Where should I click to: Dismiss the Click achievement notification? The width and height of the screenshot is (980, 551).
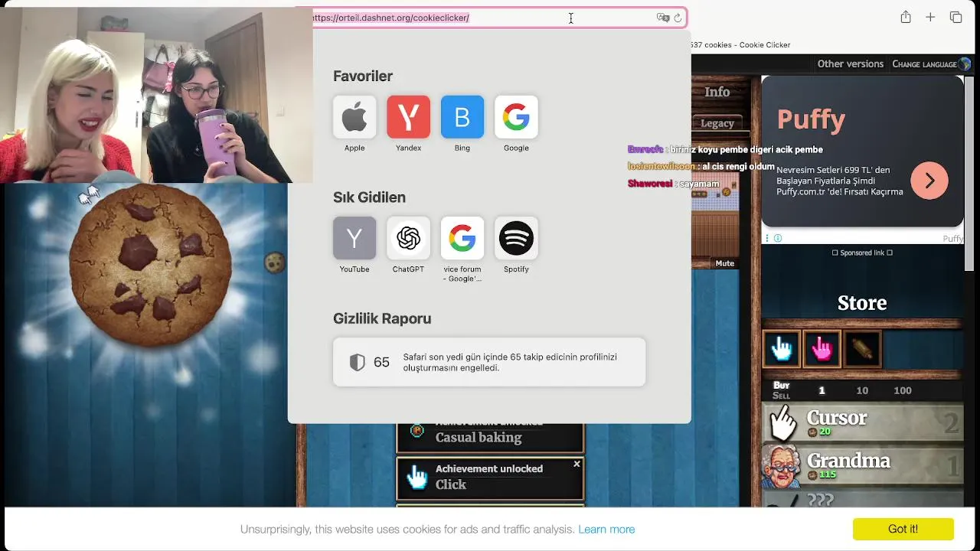tap(577, 464)
